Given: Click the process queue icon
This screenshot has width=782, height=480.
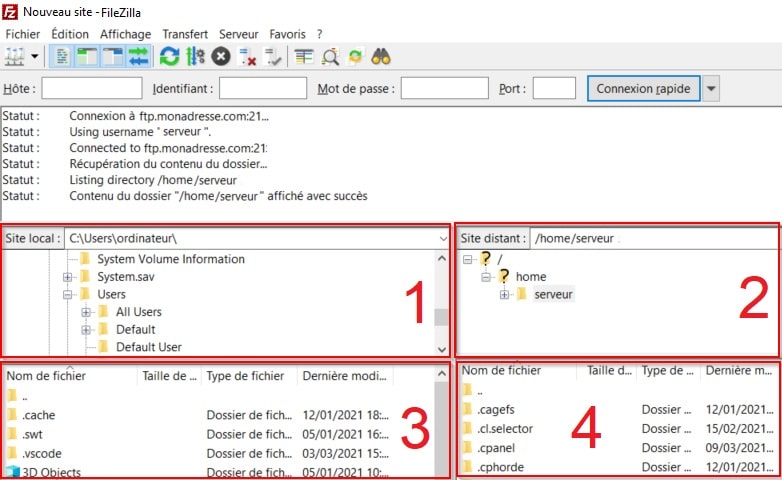Looking at the screenshot, I should point(196,57).
